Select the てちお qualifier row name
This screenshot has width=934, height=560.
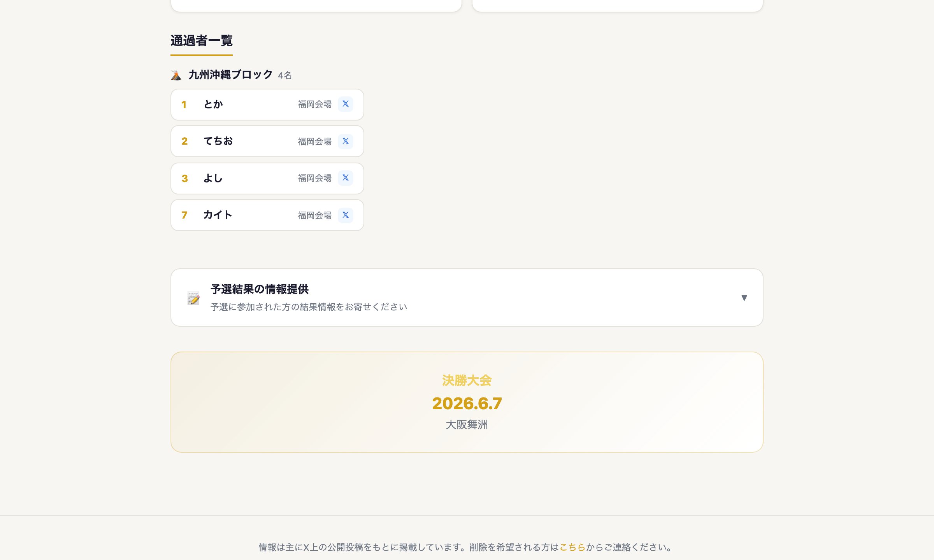[x=218, y=141]
